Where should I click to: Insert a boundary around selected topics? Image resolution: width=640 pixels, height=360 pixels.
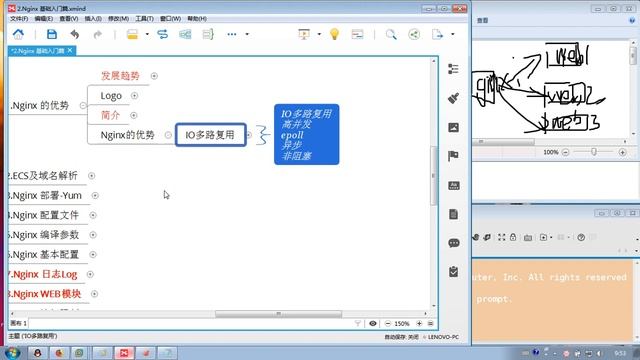coord(185,34)
